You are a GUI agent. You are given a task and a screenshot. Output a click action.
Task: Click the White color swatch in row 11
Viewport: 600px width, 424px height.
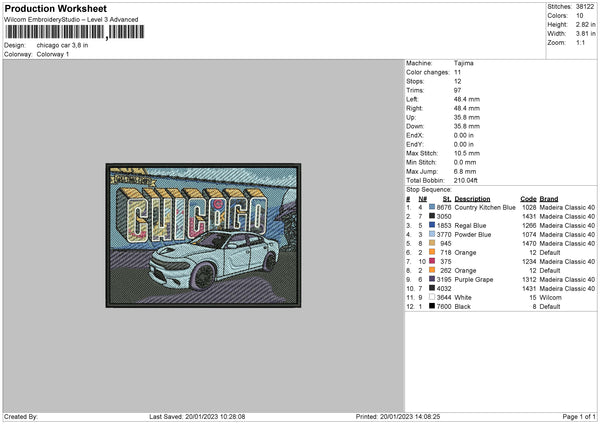click(432, 297)
